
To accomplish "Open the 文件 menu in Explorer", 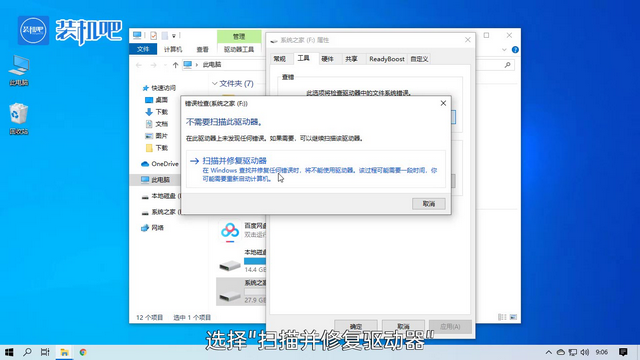I will (143, 49).
